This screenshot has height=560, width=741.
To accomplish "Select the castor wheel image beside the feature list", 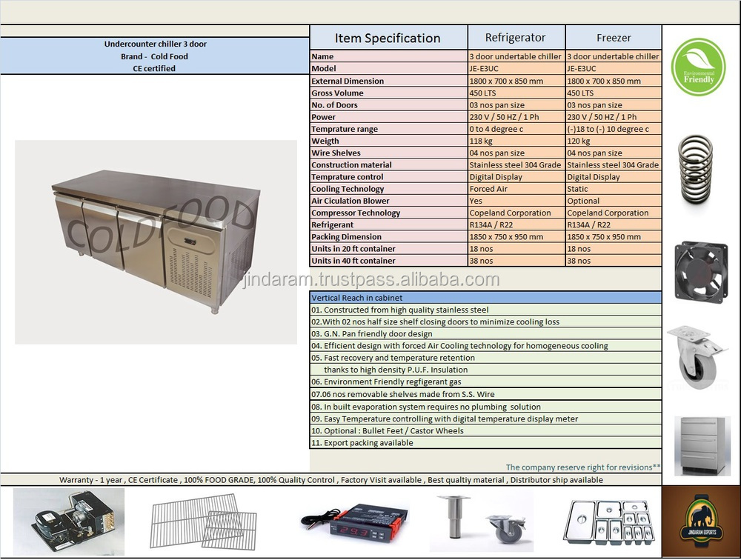I will click(x=697, y=357).
